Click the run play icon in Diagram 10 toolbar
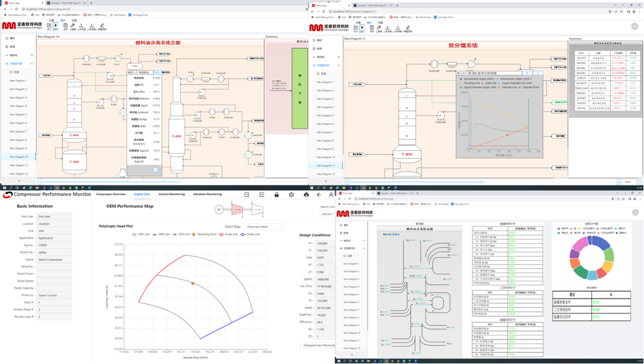This screenshot has height=364, width=644. [56, 26]
